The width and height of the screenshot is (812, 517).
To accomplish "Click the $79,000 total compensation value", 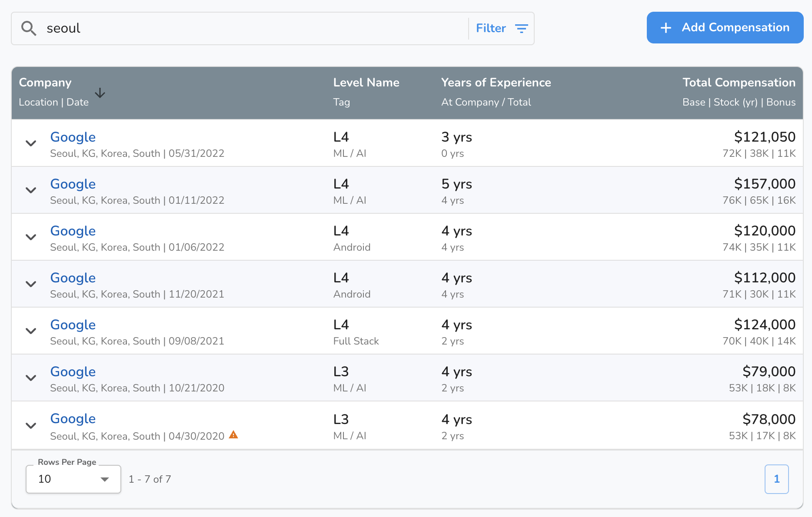I will [x=769, y=371].
